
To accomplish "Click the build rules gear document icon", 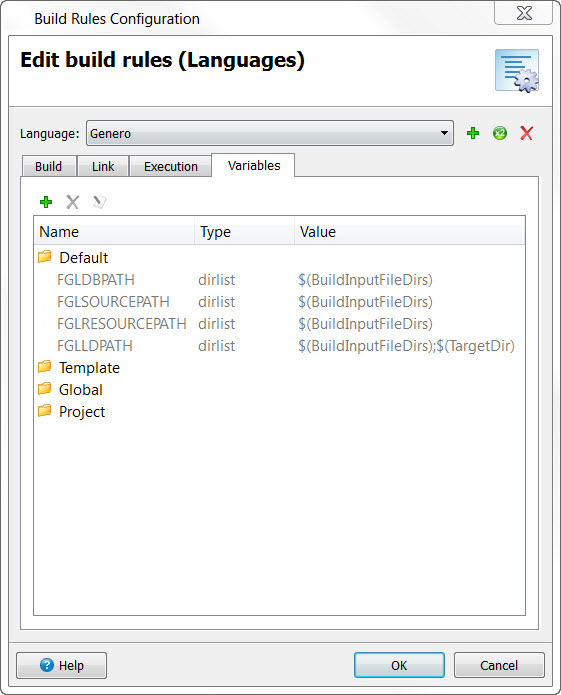I will click(517, 70).
